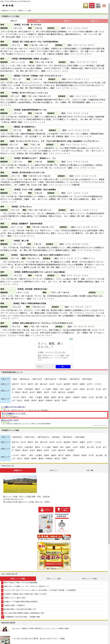Click the サービスのご案内 lightbulb button
Screen dimensions: 110x644
pyautogui.click(x=63, y=510)
